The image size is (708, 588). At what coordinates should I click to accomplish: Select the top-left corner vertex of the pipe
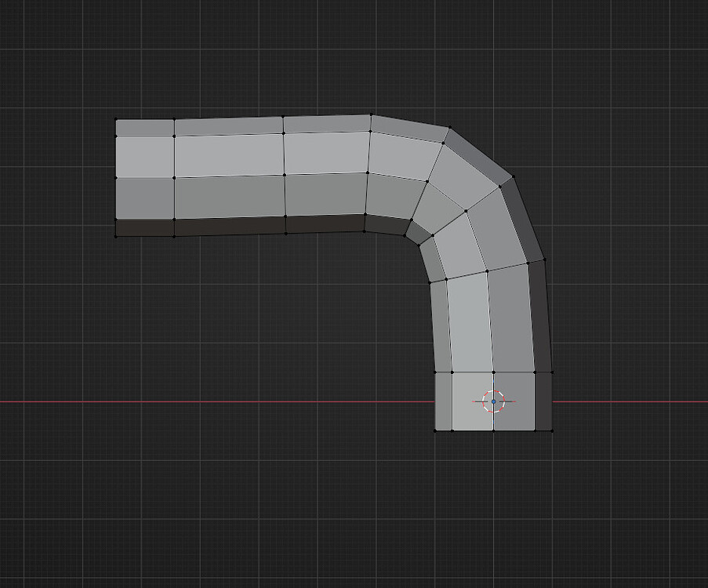(x=116, y=120)
